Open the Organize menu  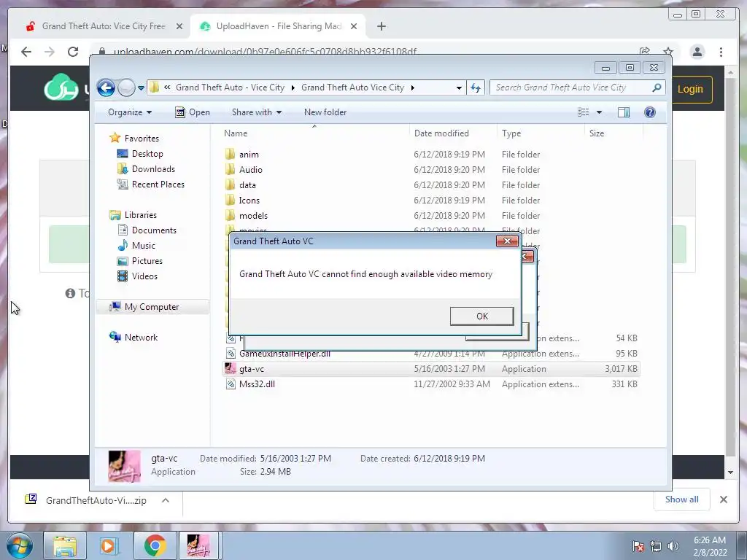click(130, 112)
